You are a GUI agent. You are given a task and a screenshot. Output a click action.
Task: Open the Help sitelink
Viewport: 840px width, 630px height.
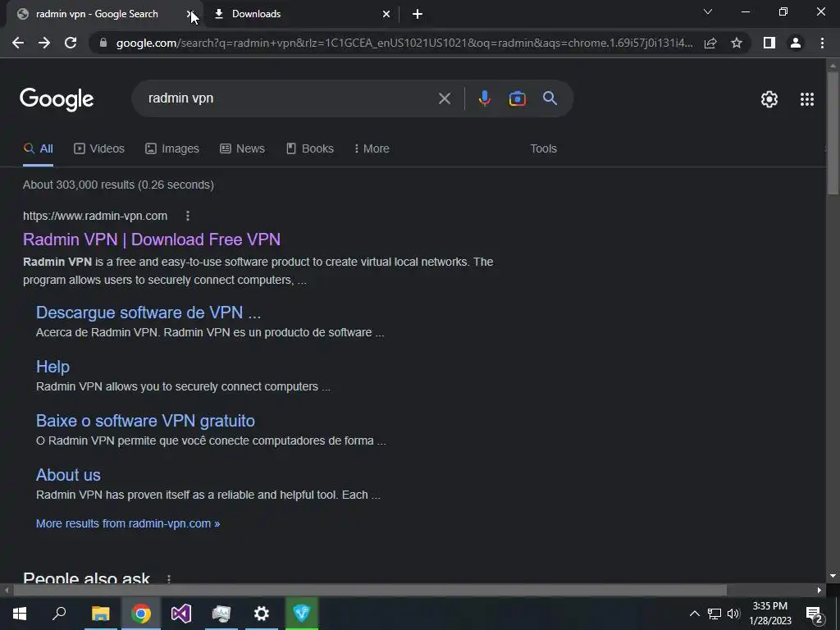pyautogui.click(x=52, y=367)
